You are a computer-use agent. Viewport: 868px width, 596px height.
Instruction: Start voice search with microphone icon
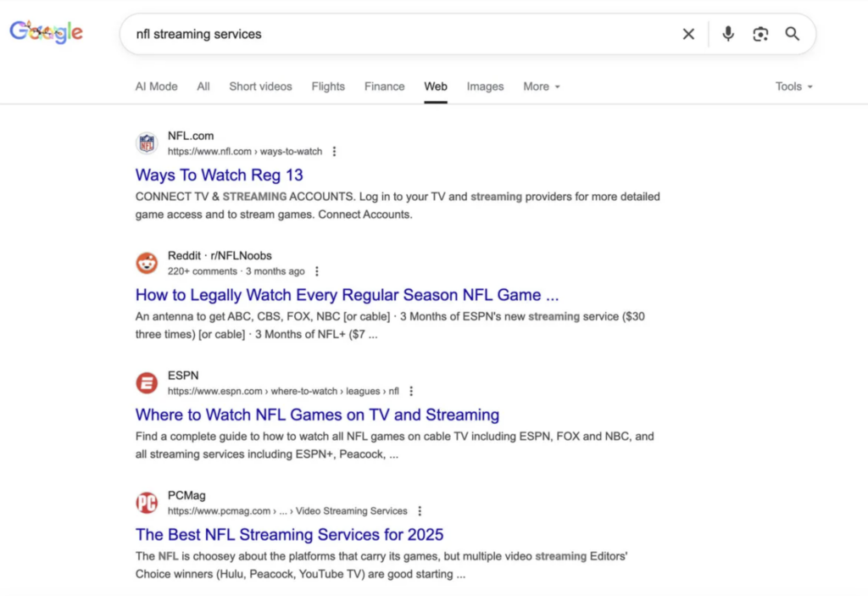727,34
